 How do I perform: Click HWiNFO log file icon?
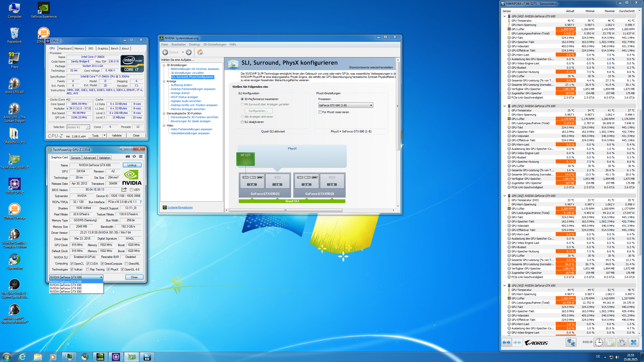click(x=610, y=342)
